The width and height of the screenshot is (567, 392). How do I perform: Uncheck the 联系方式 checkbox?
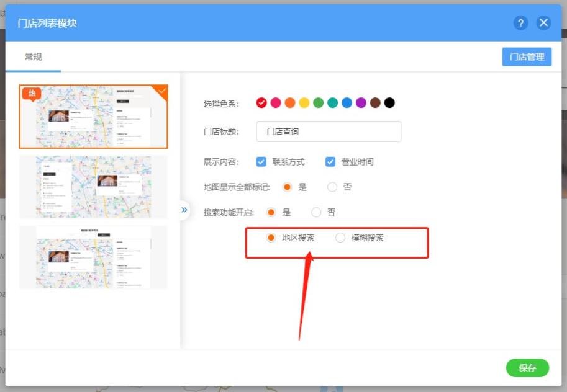point(261,162)
